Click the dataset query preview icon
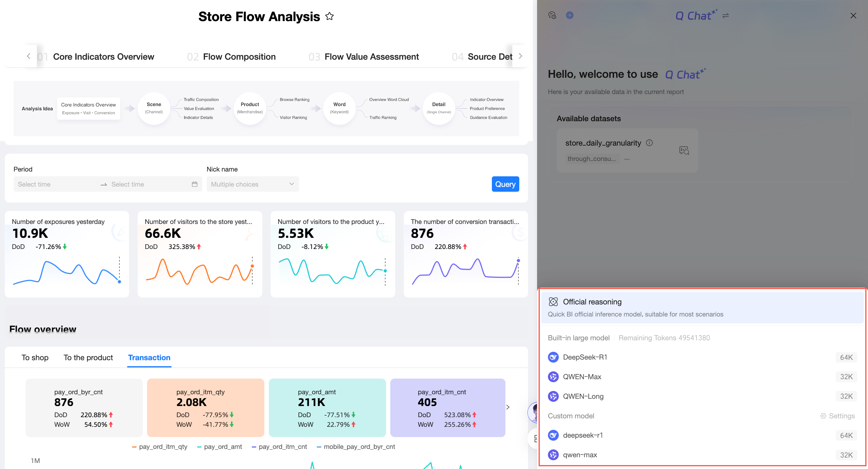 [x=684, y=150]
